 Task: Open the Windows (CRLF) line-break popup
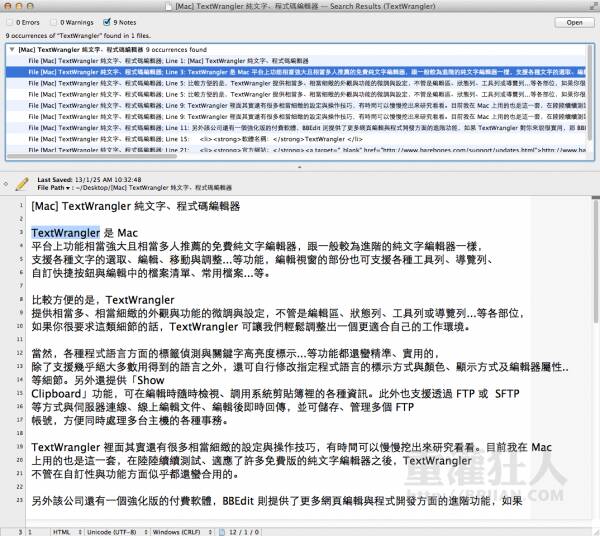pos(183,532)
